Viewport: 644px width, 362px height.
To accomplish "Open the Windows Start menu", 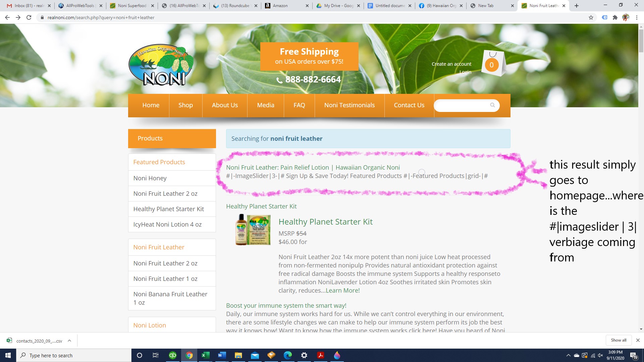I will tap(8, 355).
